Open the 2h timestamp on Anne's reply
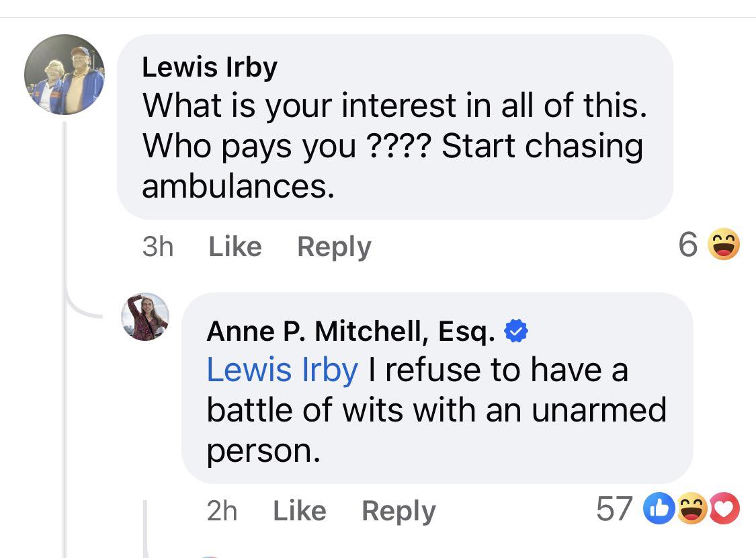 [222, 511]
